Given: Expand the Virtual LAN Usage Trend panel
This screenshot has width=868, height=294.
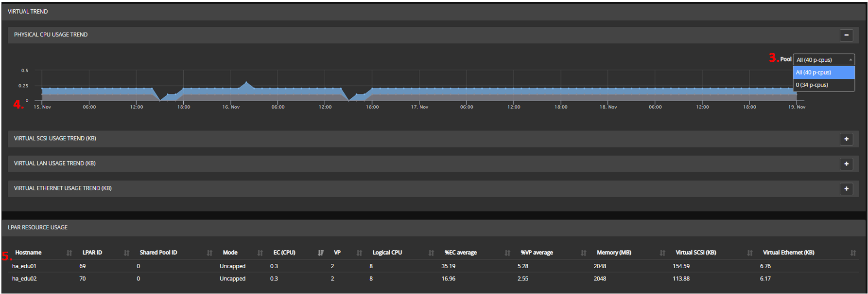Looking at the screenshot, I should pyautogui.click(x=846, y=164).
